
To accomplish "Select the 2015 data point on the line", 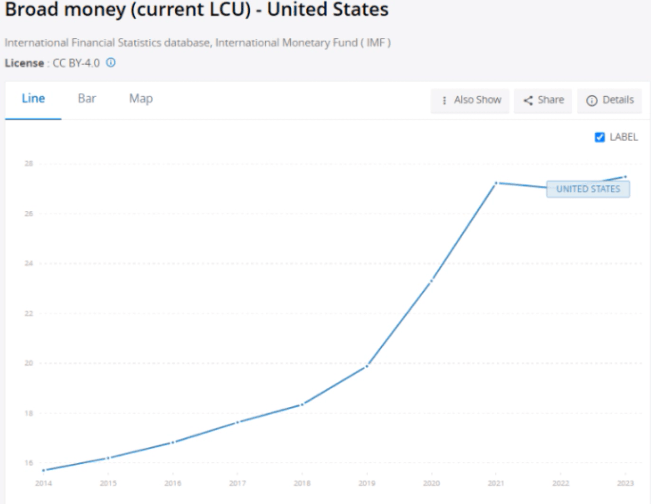I will tap(108, 458).
